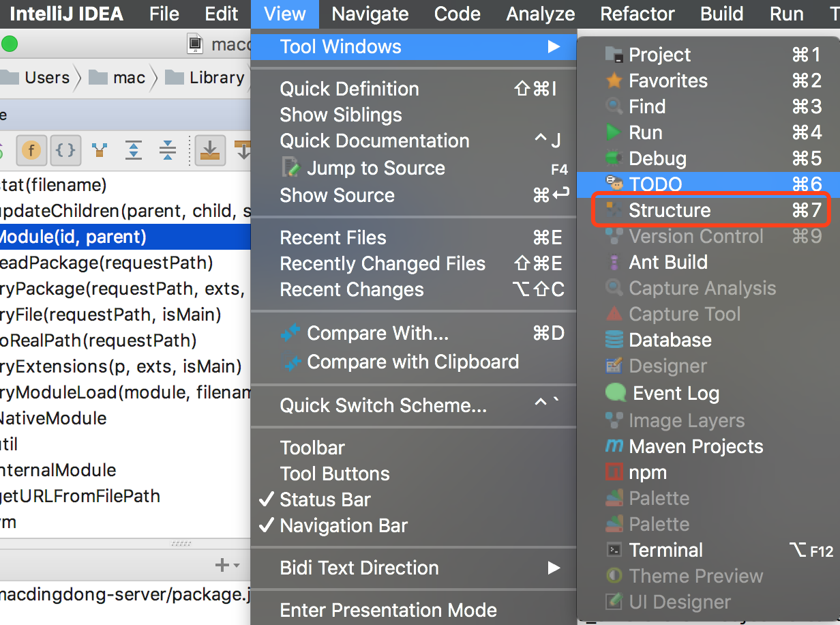Open the Navigate menu
Screen dimensions: 840x625
[370, 14]
